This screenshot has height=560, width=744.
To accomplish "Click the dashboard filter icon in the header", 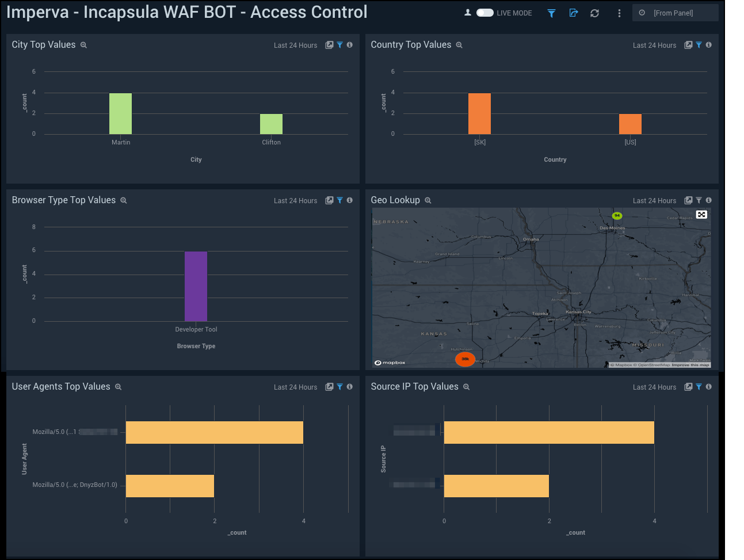I will point(551,12).
